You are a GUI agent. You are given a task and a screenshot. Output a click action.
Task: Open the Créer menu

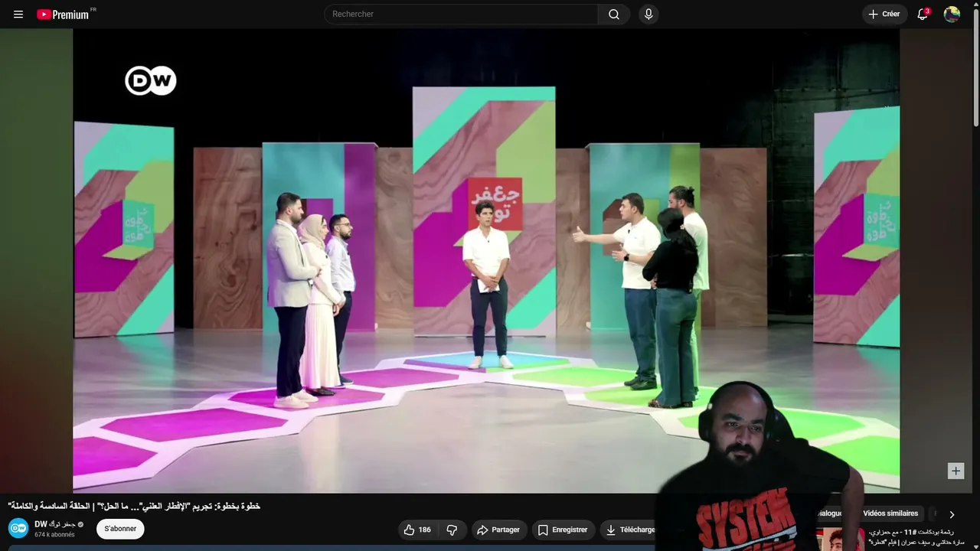pyautogui.click(x=884, y=15)
